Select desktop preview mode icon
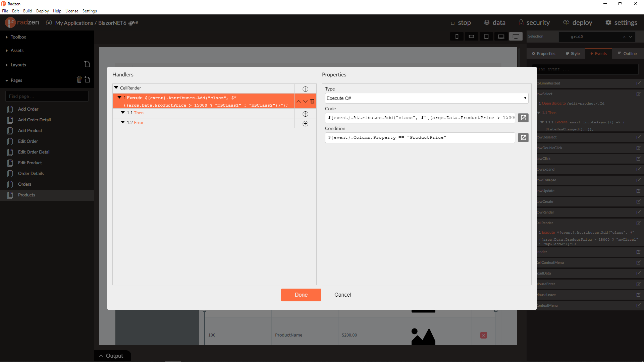Viewport: 644px width, 362px height. (x=516, y=36)
